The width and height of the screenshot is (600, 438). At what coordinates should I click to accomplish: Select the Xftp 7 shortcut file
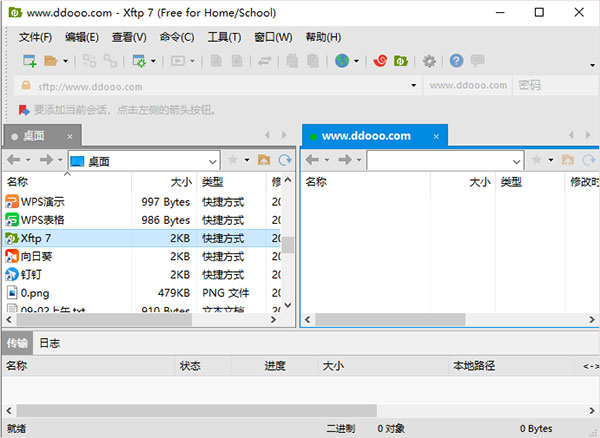tap(142, 238)
